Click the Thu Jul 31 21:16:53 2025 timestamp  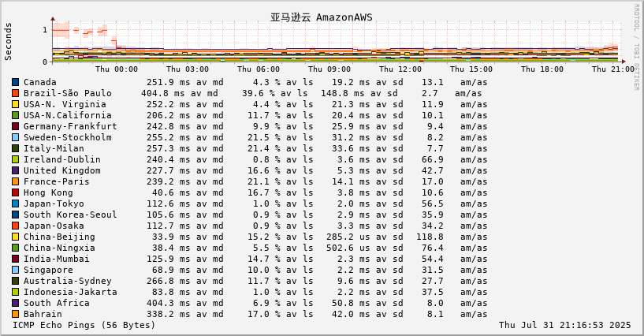[x=564, y=325]
